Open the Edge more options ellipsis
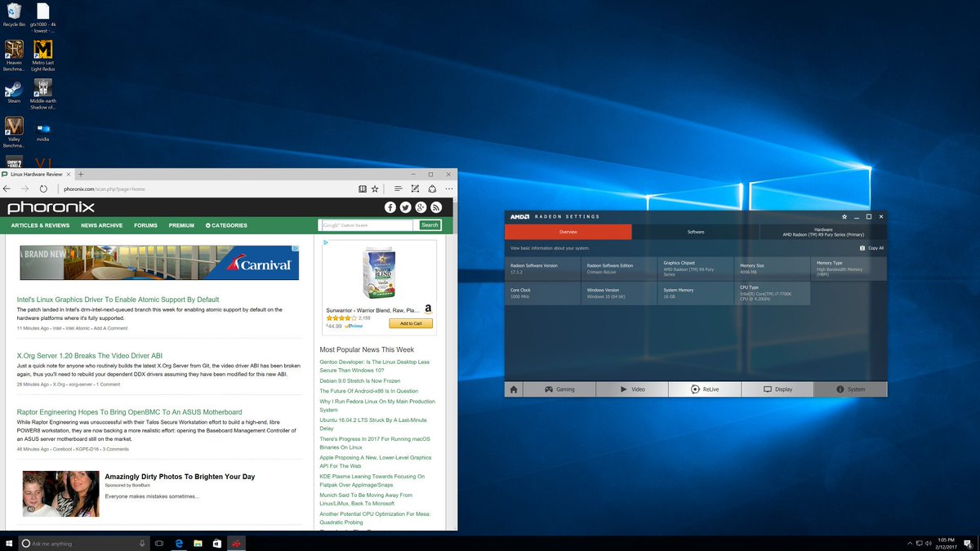Image resolution: width=980 pixels, height=551 pixels. (x=448, y=189)
